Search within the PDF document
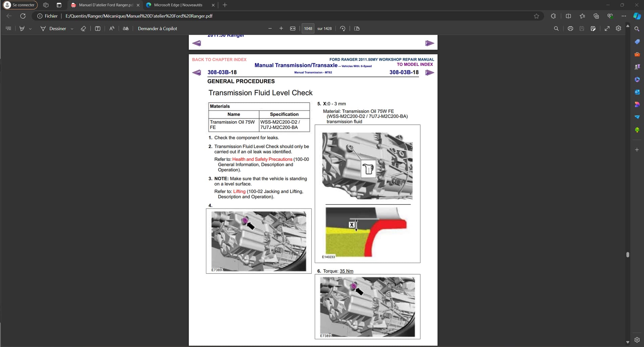644x347 pixels. click(556, 28)
